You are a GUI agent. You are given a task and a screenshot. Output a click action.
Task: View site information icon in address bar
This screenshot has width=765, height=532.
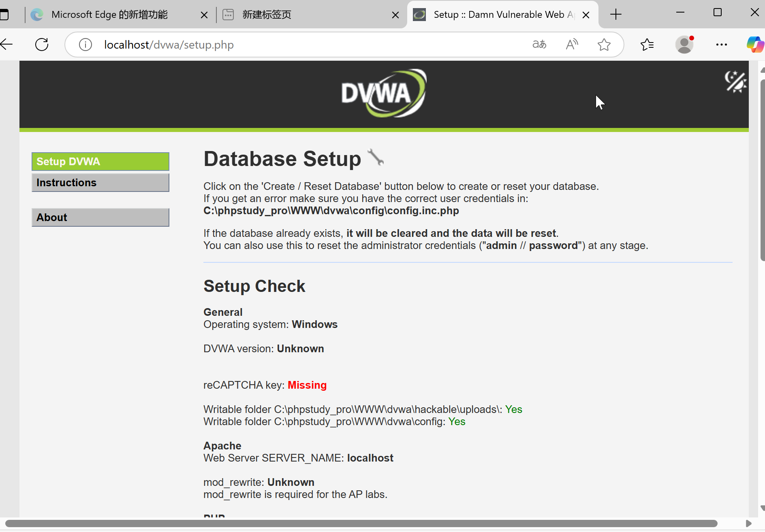85,45
